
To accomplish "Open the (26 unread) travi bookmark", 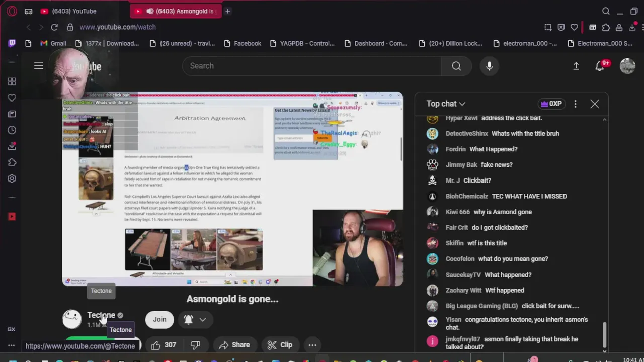I will tap(182, 43).
